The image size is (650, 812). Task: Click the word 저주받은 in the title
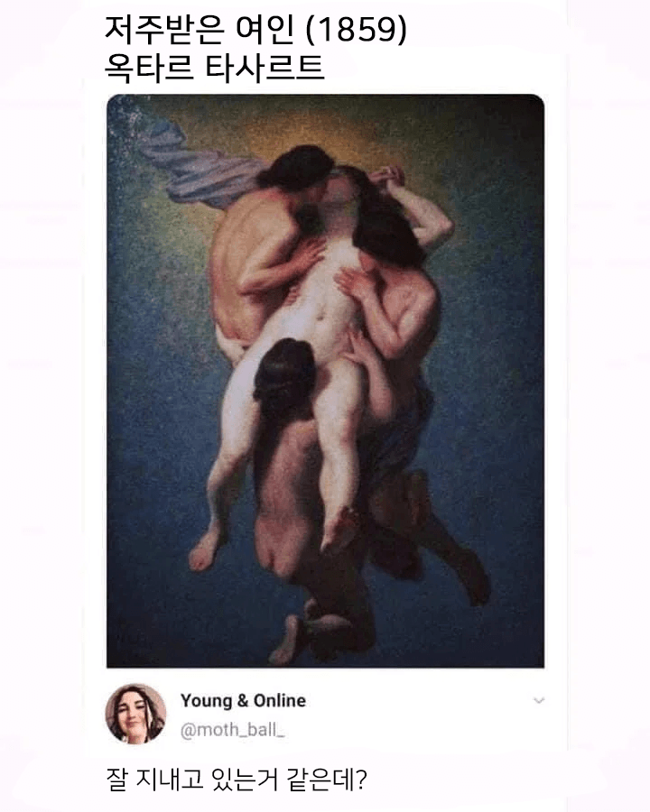[x=164, y=30]
